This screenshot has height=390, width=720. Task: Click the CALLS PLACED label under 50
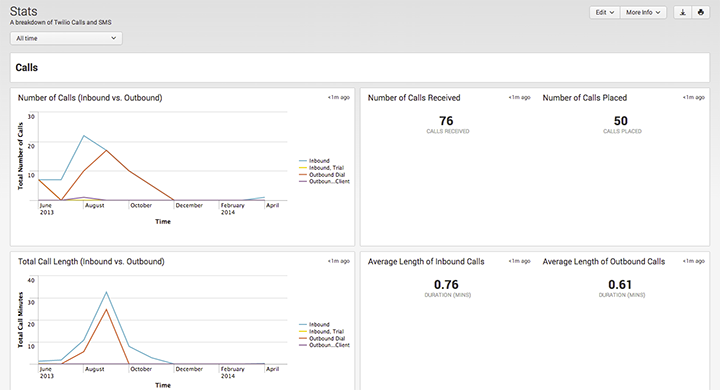tap(622, 131)
